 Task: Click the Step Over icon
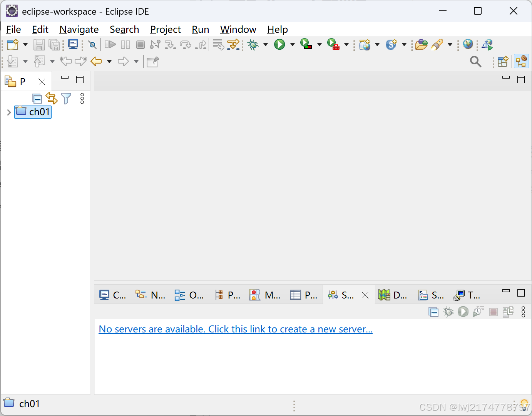[186, 45]
